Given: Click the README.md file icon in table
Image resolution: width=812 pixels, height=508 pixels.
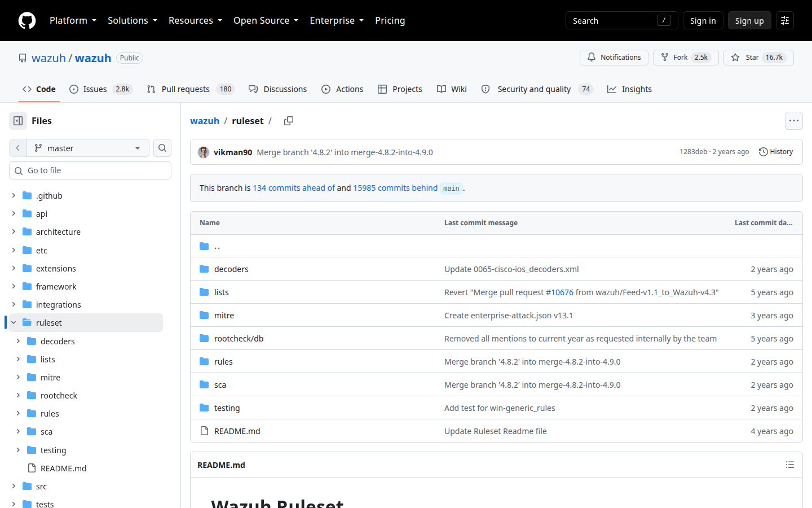Looking at the screenshot, I should pos(204,431).
